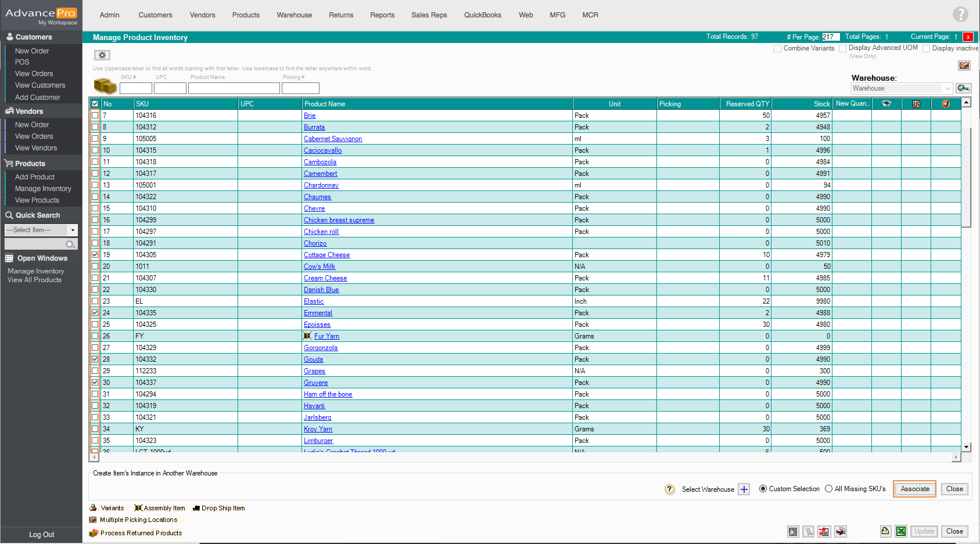Uncheck the Cottage Cheese row checkbox

click(95, 255)
